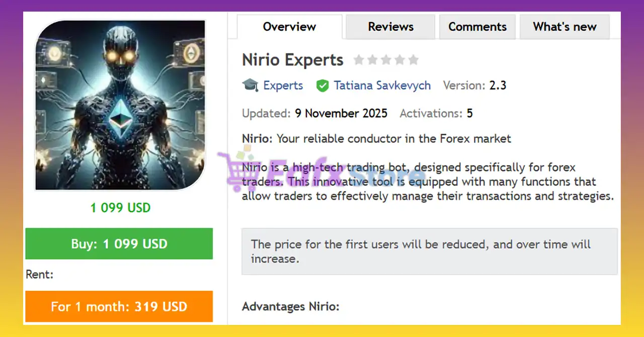
Task: Select the fourth rating star
Action: pyautogui.click(x=399, y=60)
